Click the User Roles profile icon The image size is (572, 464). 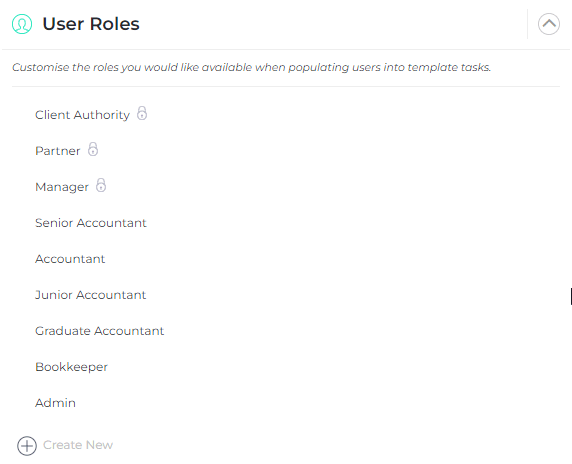coord(22,24)
